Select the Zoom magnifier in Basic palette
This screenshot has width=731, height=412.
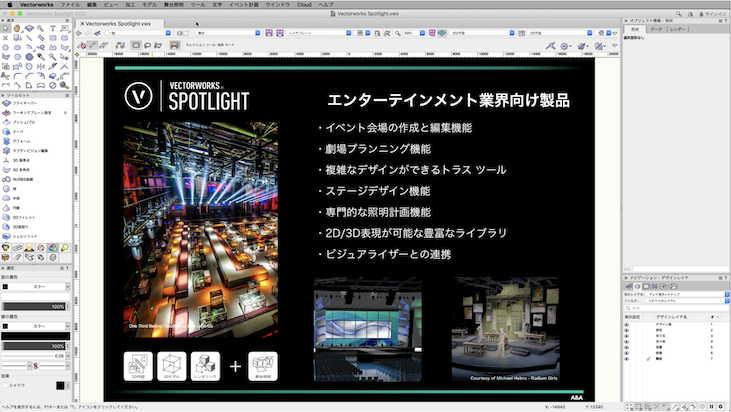(x=41, y=28)
